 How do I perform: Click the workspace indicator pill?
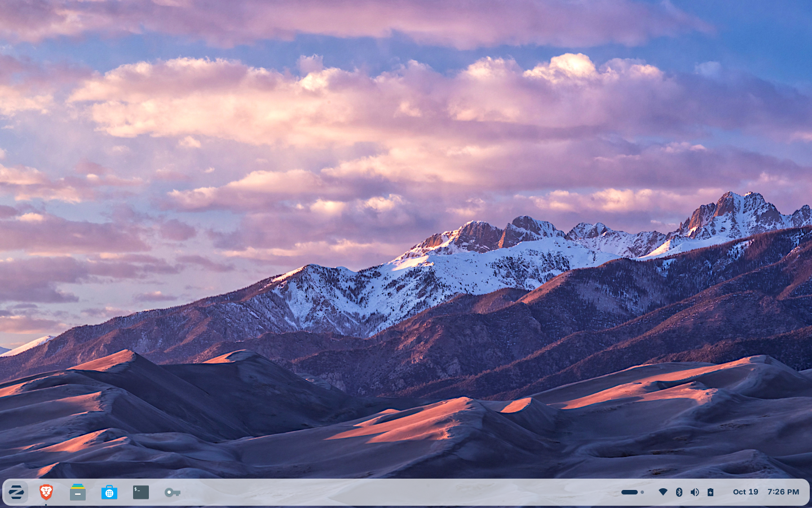pyautogui.click(x=630, y=492)
